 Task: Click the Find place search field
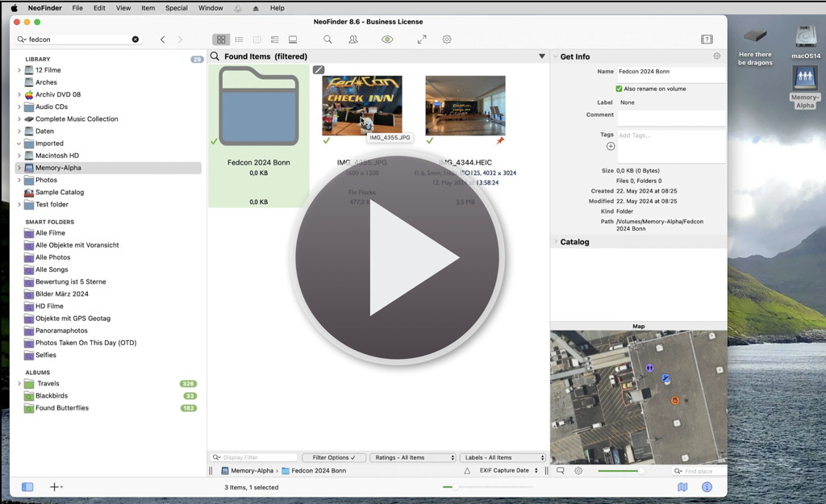(x=699, y=472)
